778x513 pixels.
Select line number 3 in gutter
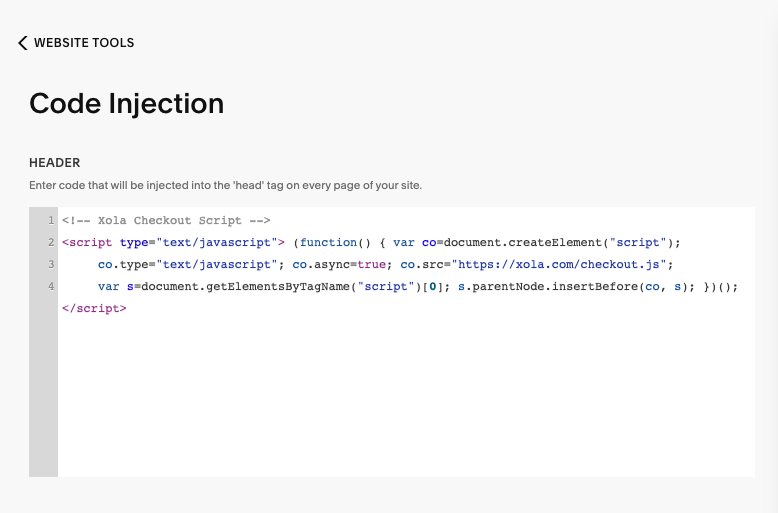coord(51,264)
